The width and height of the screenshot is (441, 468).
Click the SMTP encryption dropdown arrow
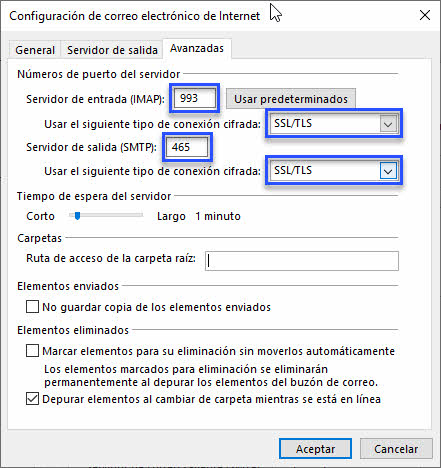(x=388, y=171)
